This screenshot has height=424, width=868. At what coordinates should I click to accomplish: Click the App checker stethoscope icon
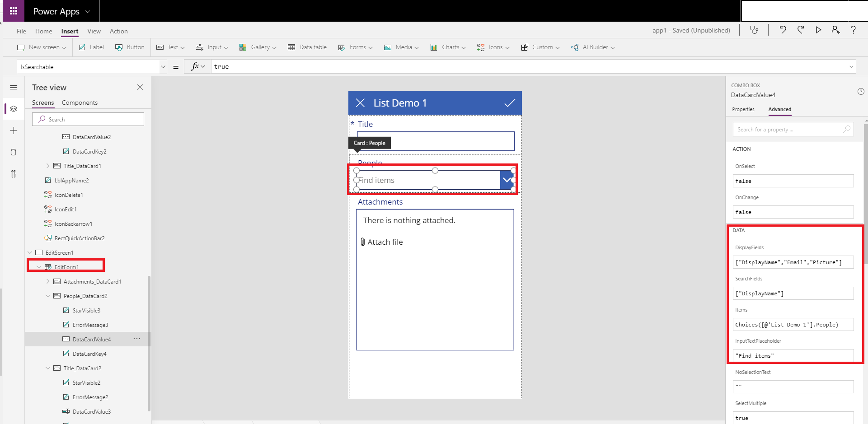coord(754,30)
